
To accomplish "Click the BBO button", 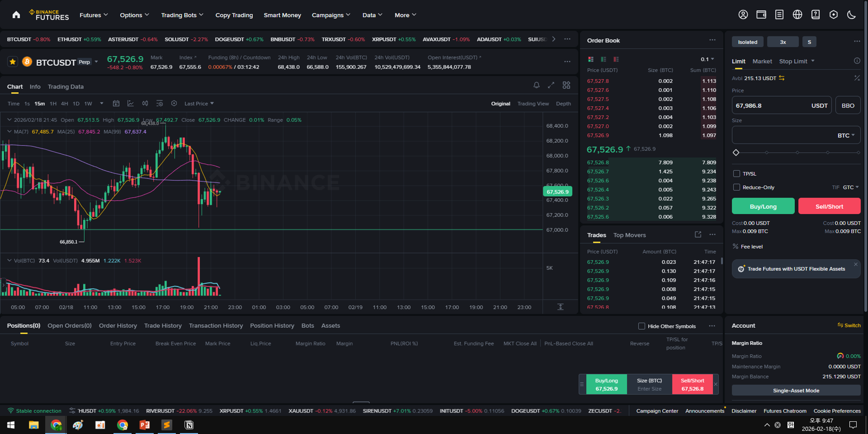I will 848,105.
